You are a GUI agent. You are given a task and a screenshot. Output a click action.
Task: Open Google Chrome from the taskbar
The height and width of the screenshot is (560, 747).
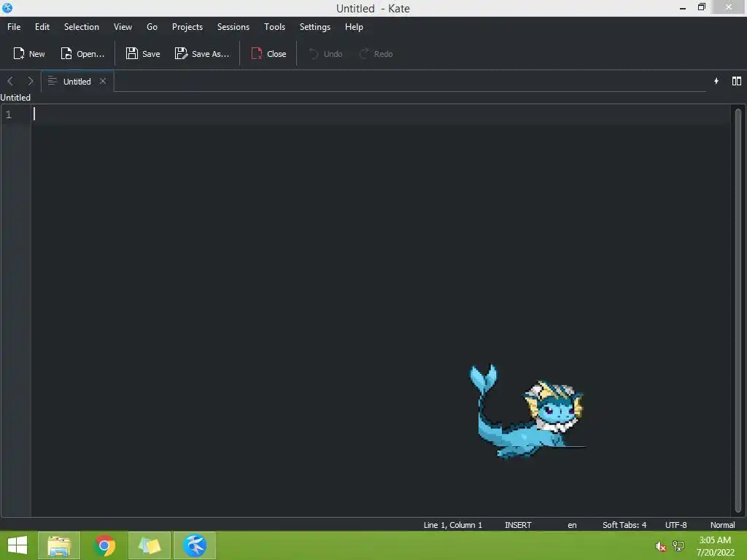(104, 545)
